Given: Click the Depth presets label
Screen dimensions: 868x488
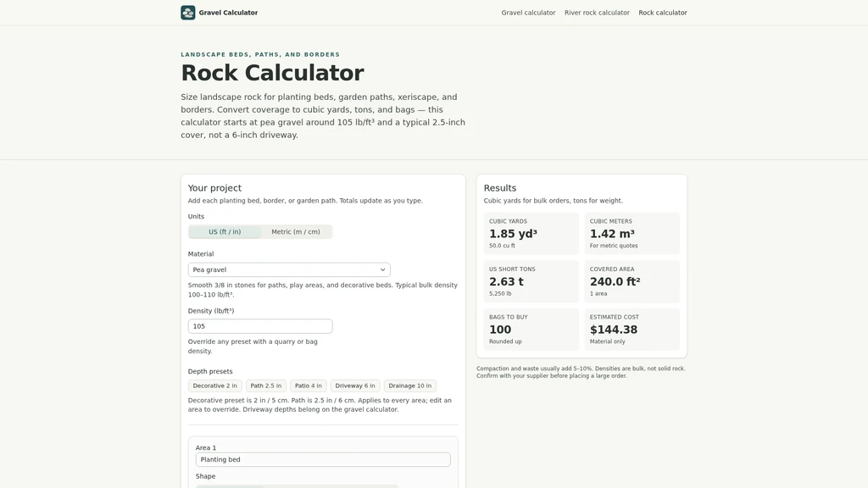Looking at the screenshot, I should (x=210, y=371).
